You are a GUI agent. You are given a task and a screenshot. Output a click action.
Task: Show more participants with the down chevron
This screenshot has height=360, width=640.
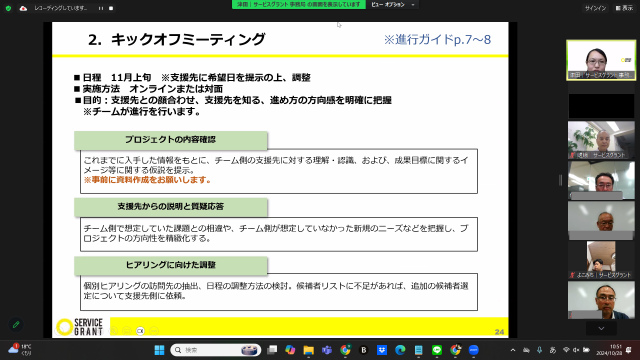coord(601,328)
